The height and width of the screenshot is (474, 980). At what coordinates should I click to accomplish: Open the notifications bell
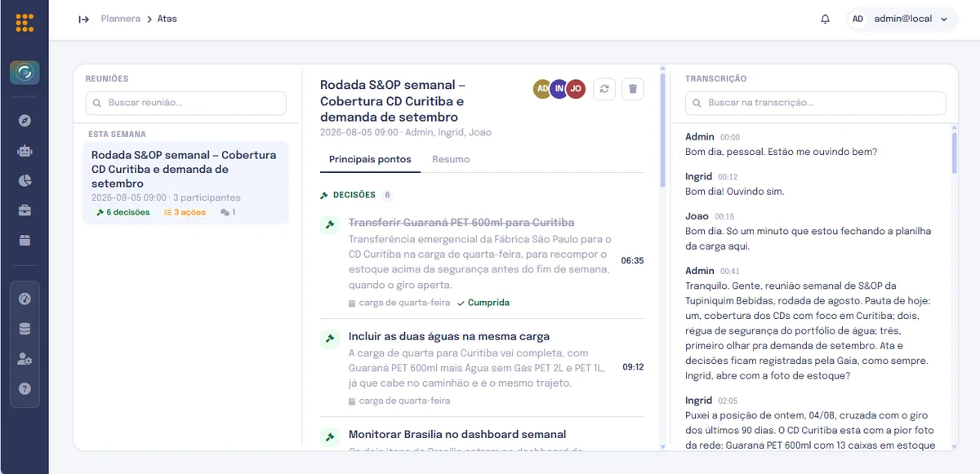[x=825, y=19]
